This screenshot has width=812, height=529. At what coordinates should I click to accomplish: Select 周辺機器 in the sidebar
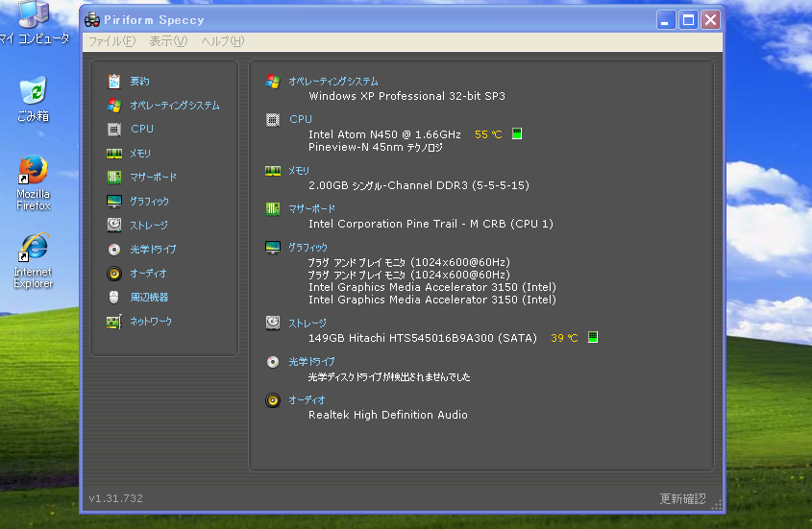point(149,297)
